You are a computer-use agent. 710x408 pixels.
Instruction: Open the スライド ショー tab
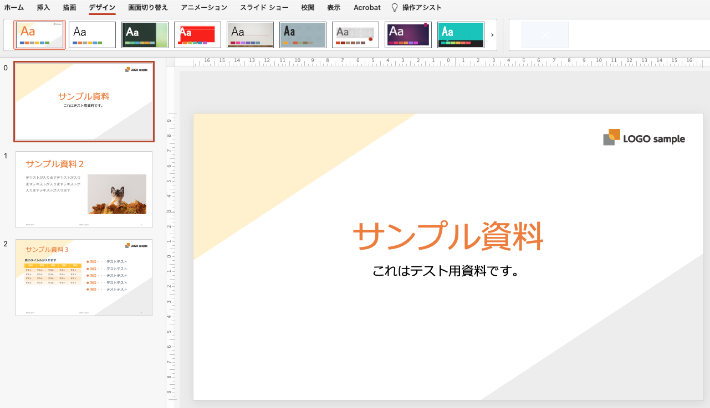click(264, 7)
